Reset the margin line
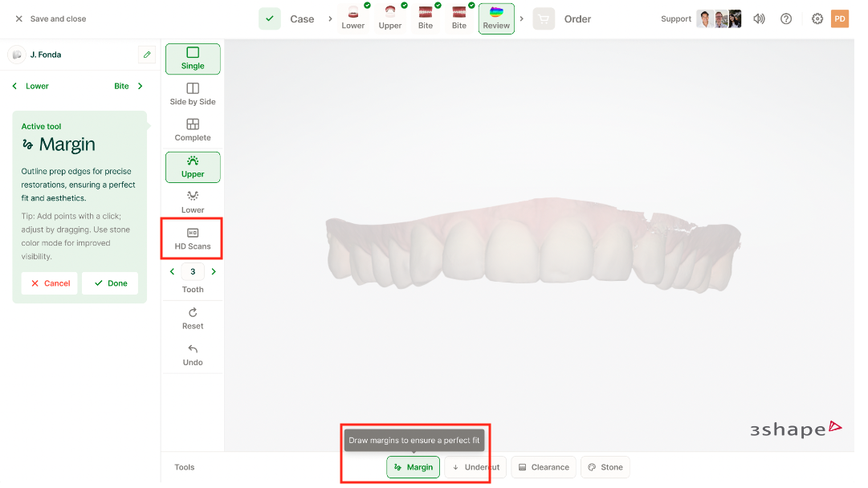 tap(193, 319)
